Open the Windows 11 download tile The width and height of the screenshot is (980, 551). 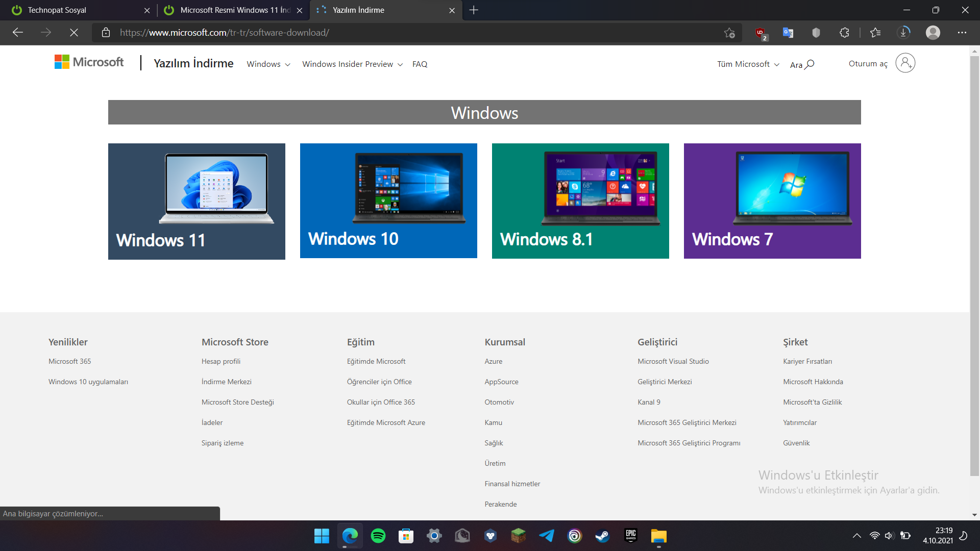[197, 202]
